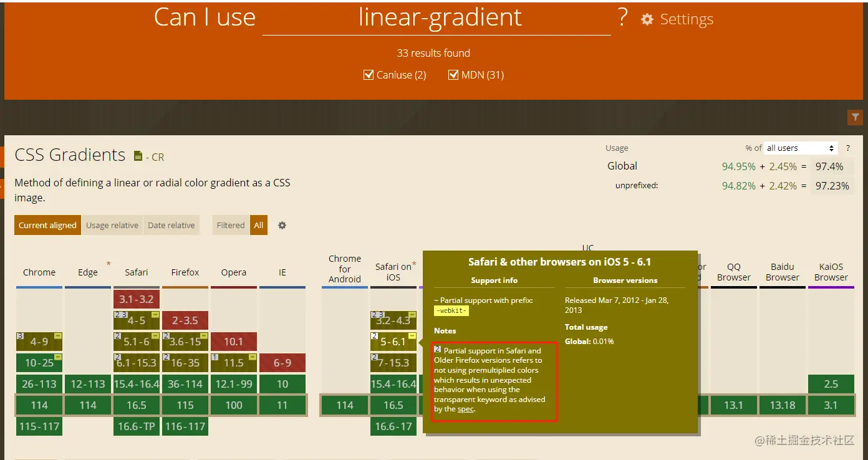Screen dimensions: 868x460
Task: Click the unprefixed 97.23% value
Action: point(832,186)
